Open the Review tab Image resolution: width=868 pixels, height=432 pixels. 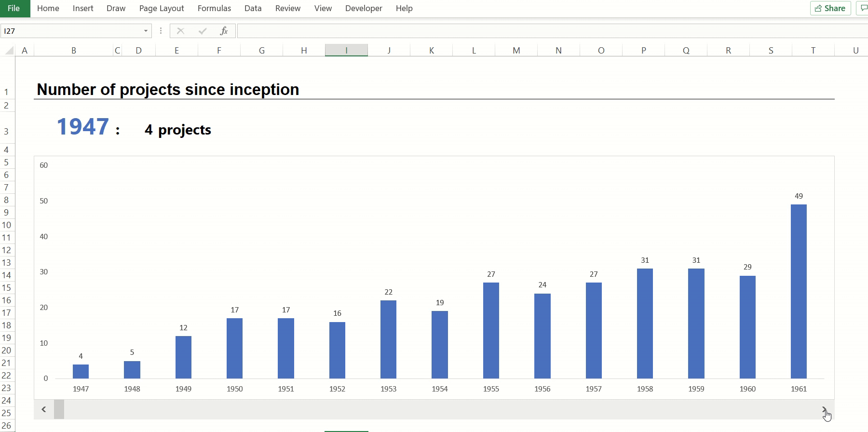pyautogui.click(x=288, y=8)
